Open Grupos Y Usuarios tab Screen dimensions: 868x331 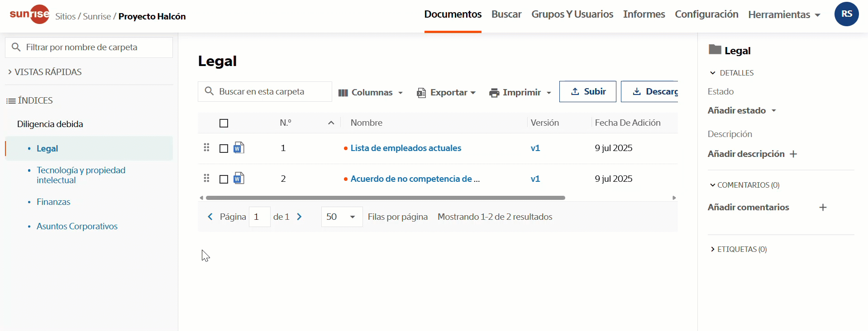click(572, 14)
